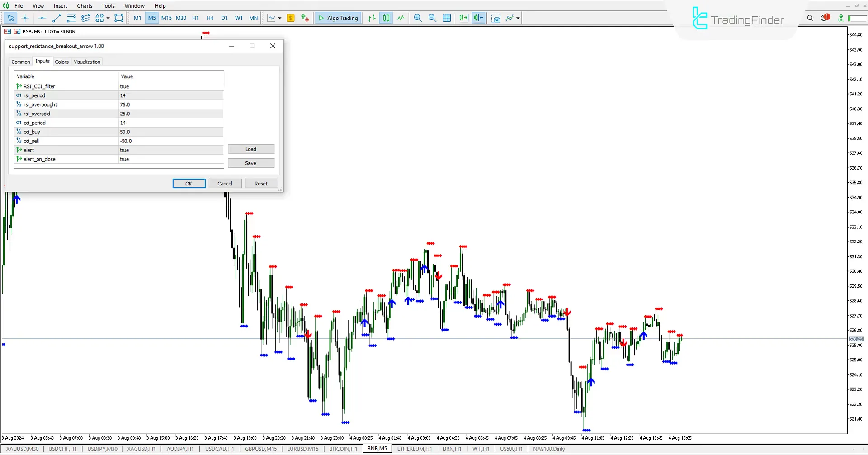Select the Equidistant Channel tool
This screenshot has height=455, width=868.
(85, 18)
